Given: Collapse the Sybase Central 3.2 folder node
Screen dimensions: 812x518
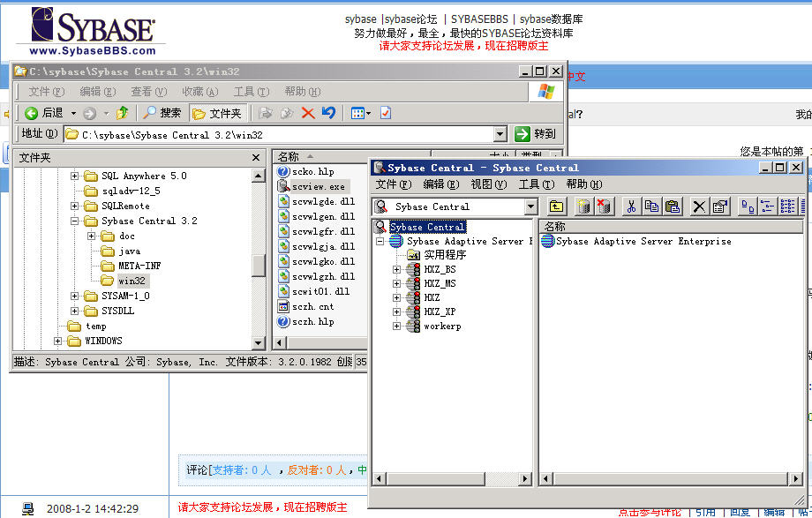Looking at the screenshot, I should coord(74,221).
